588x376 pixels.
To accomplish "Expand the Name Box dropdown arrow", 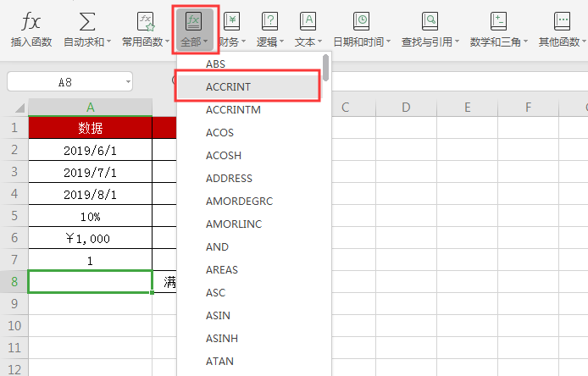I will pos(127,82).
